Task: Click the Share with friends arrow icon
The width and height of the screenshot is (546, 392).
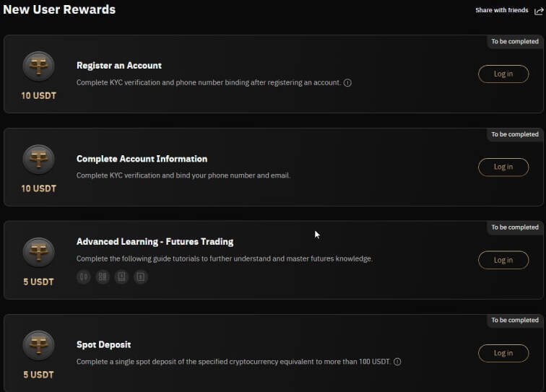Action: 538,11
